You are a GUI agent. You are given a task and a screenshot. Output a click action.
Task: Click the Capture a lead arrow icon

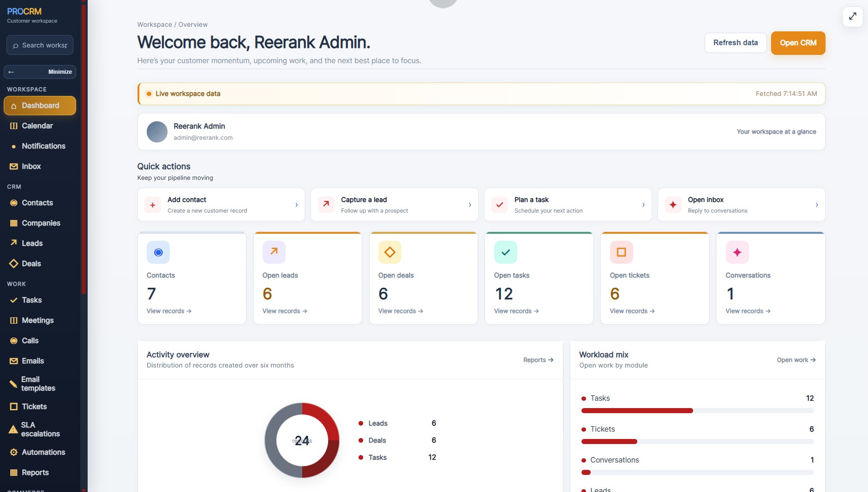[x=326, y=205]
